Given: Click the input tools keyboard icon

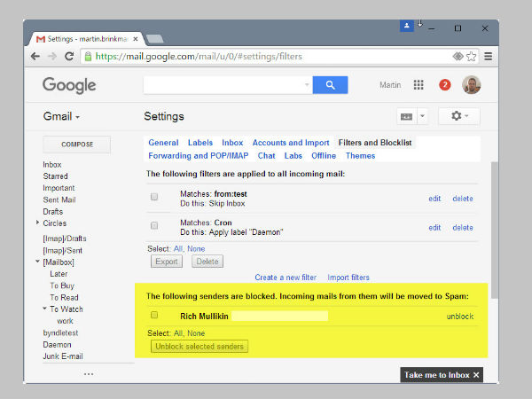Looking at the screenshot, I should click(x=406, y=116).
